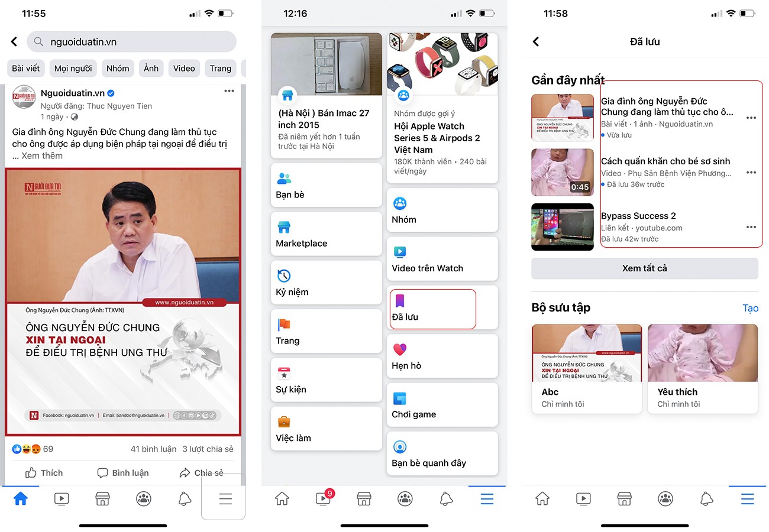Screen dimensions: 769x532
Task: Select the Bài viết filter tab
Action: 26,68
